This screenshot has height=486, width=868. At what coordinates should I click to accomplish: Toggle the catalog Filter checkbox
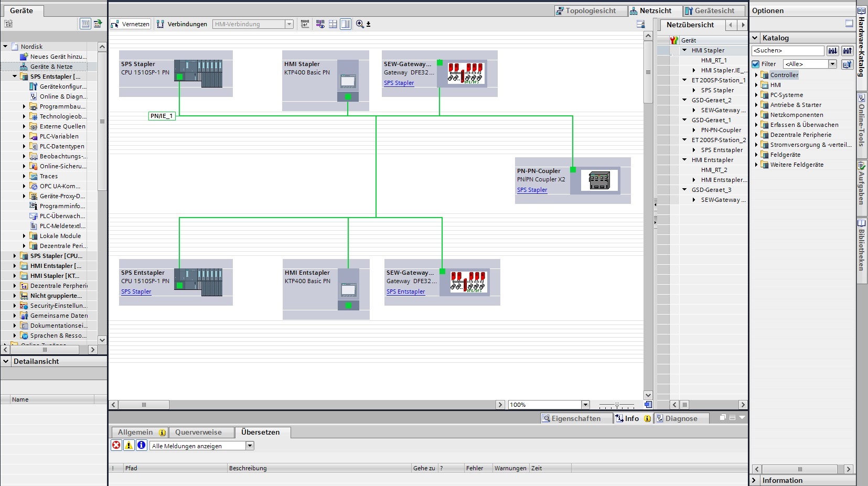[x=756, y=64]
